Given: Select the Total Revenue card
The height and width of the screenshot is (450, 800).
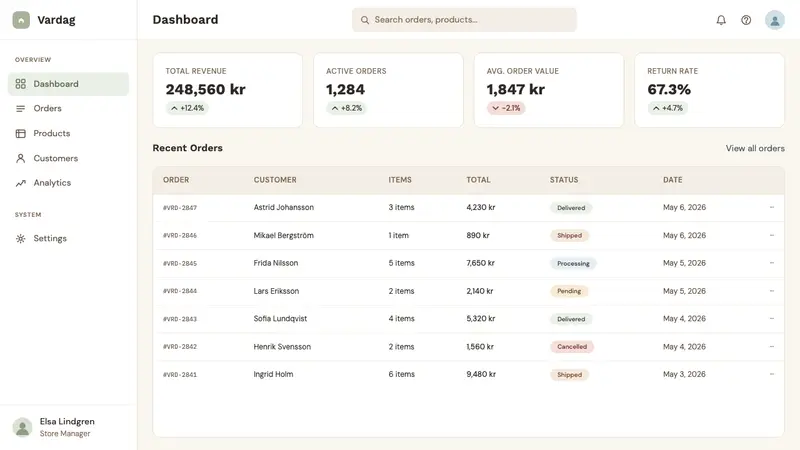Looking at the screenshot, I should pos(228,90).
